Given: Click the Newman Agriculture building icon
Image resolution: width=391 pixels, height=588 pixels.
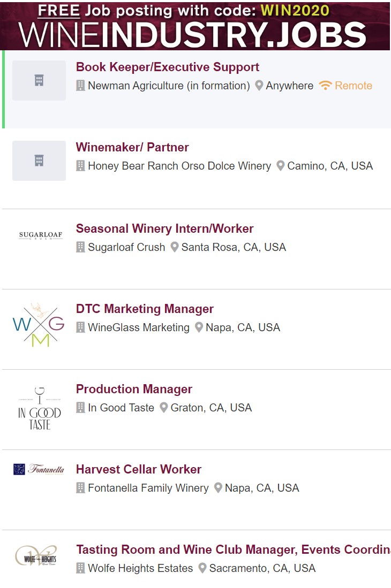Looking at the screenshot, I should point(80,86).
